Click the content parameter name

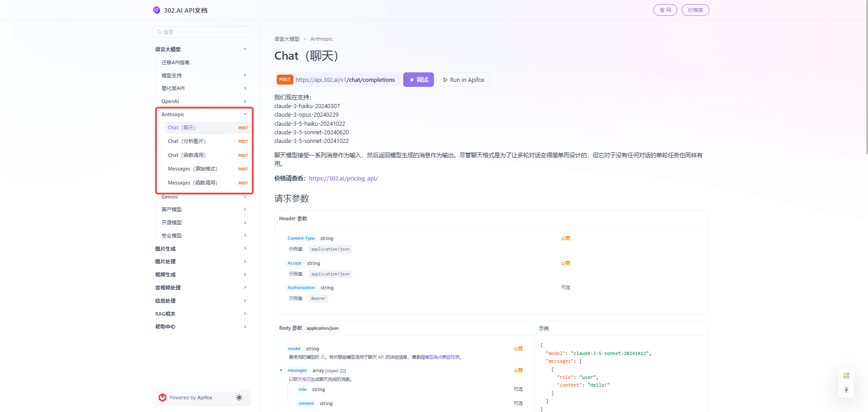coord(306,403)
